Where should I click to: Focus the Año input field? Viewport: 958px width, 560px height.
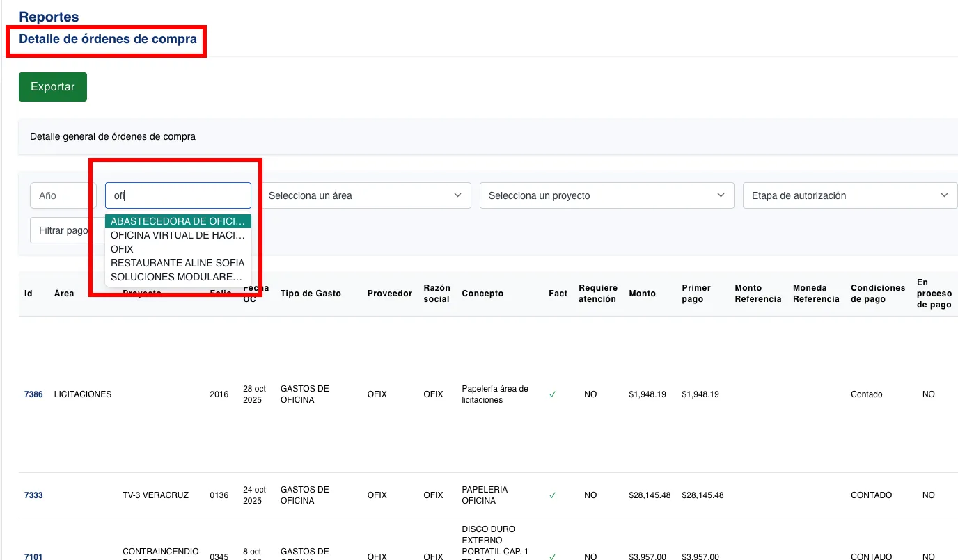[x=63, y=195]
